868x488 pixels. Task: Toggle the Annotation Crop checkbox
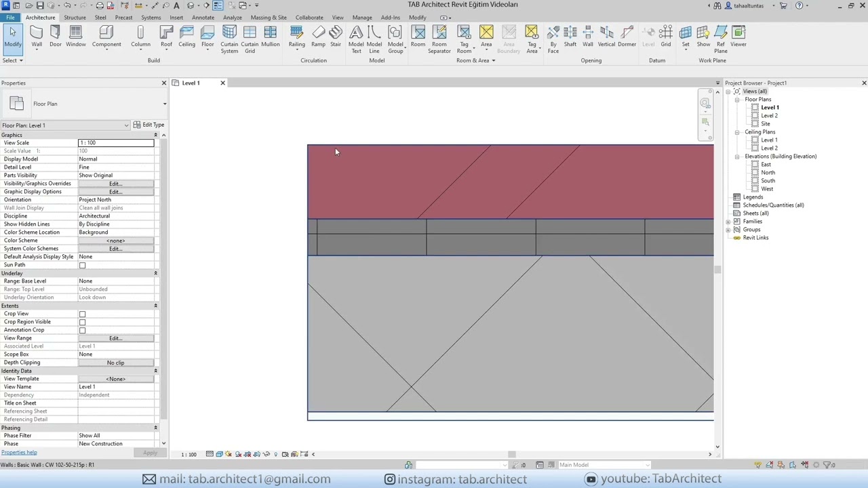coord(83,330)
